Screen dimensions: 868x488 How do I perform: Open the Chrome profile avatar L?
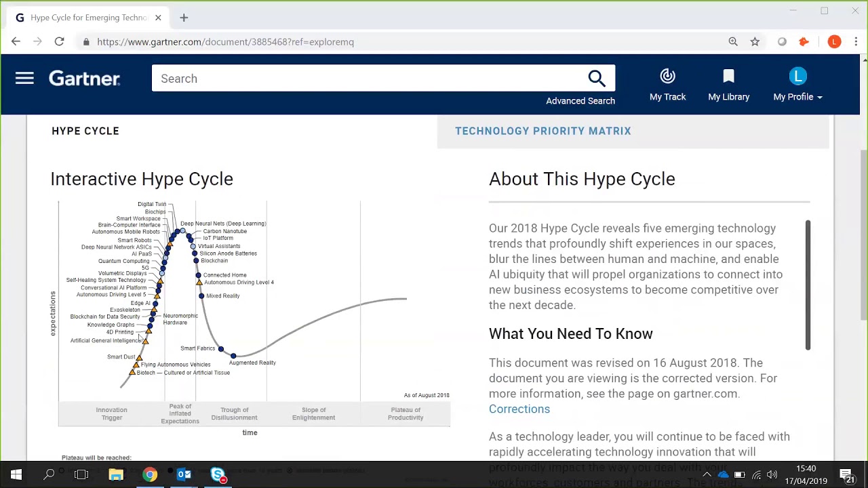834,42
